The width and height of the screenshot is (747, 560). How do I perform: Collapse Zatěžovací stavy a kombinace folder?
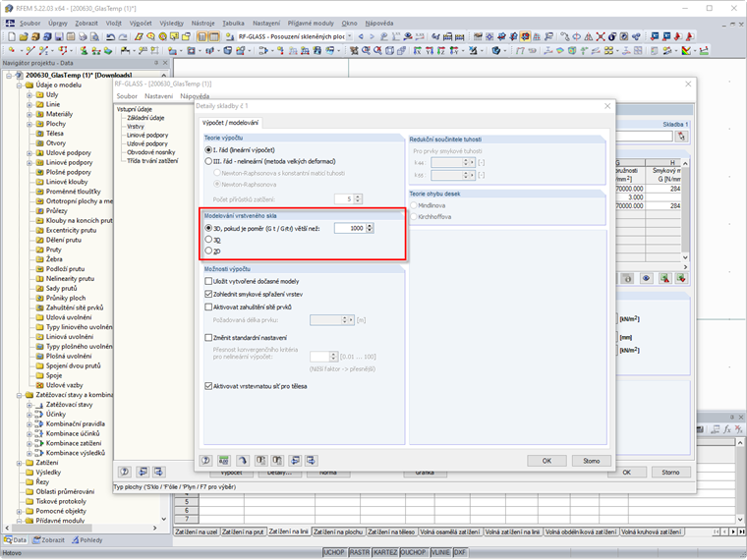(x=20, y=395)
